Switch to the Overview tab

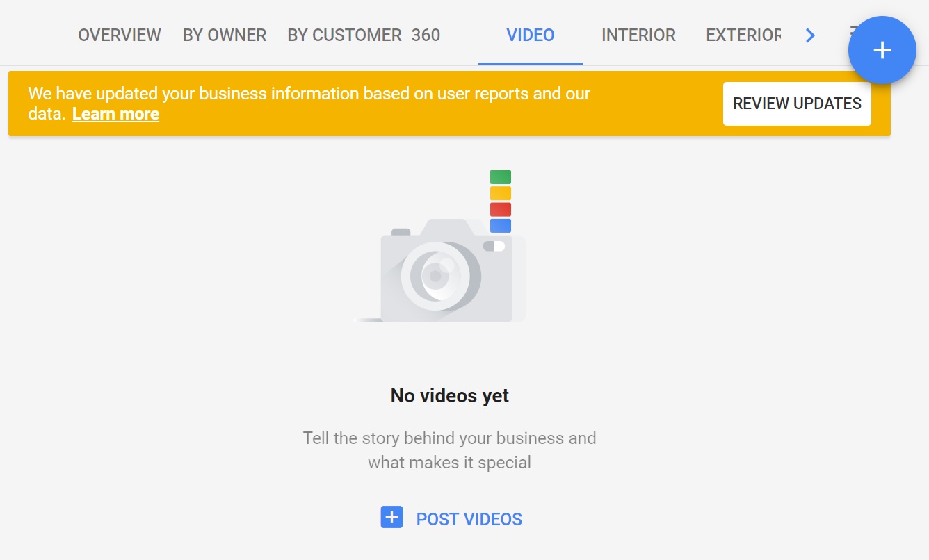[120, 35]
